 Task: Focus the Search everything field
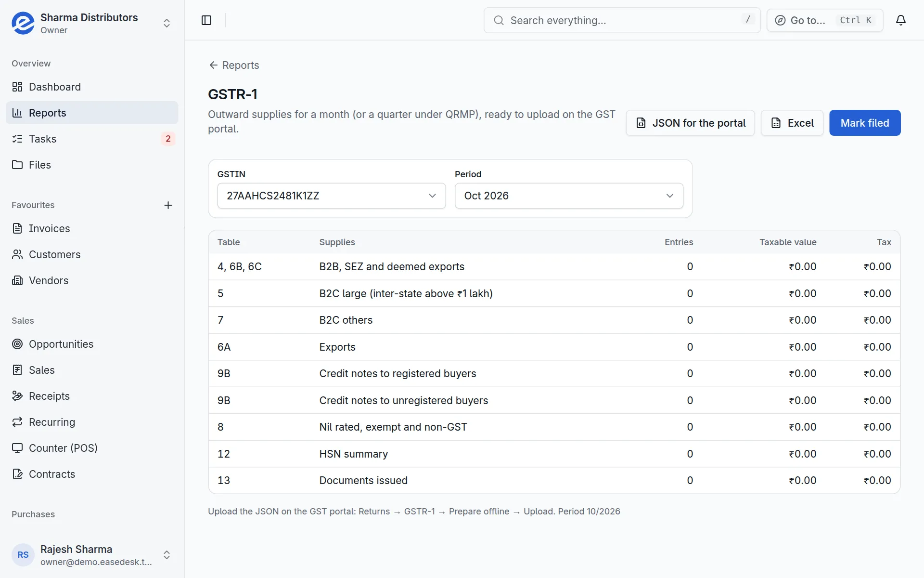622,20
